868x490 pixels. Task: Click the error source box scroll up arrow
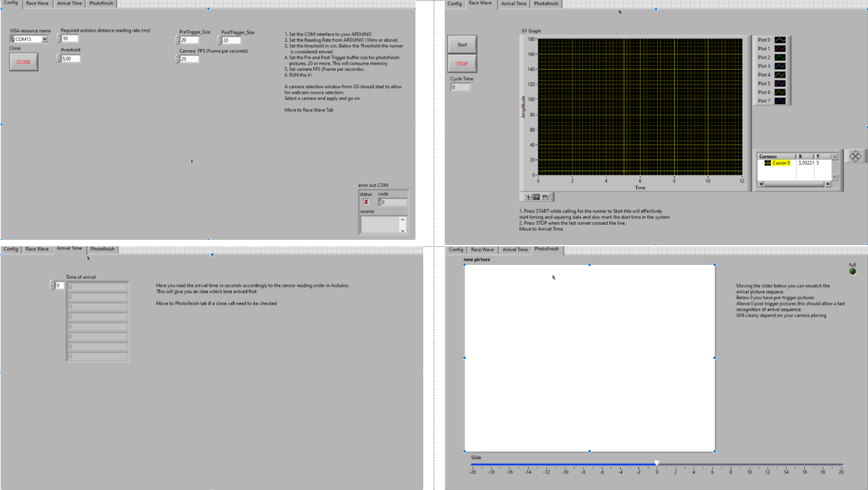402,220
